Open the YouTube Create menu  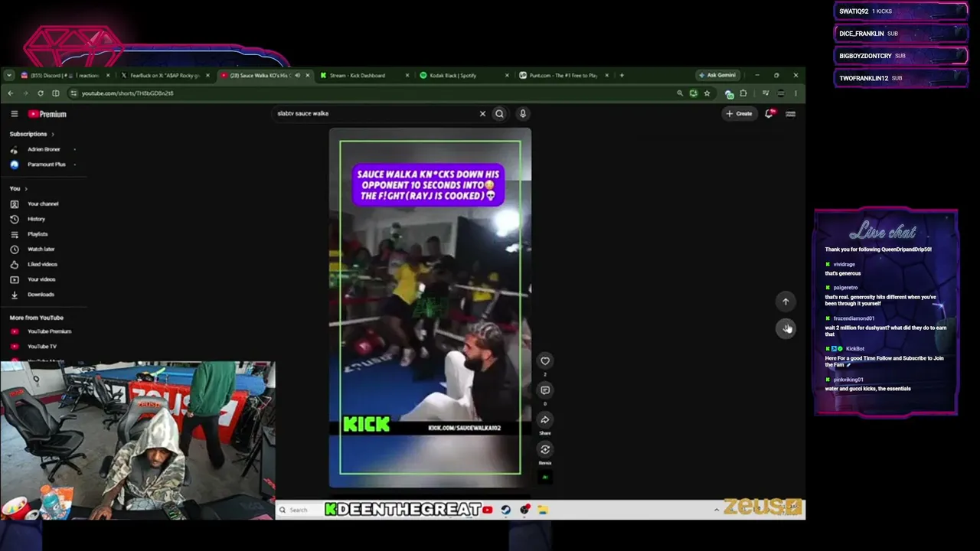coord(739,114)
